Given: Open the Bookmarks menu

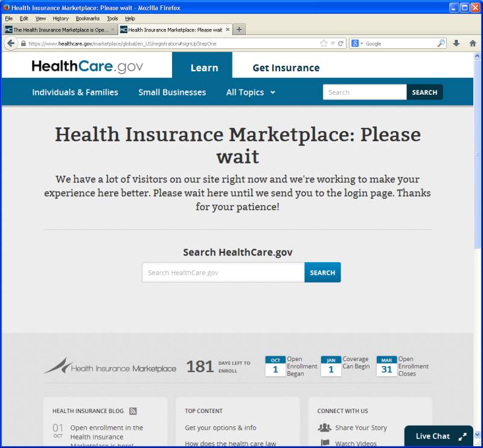Looking at the screenshot, I should click(x=88, y=19).
